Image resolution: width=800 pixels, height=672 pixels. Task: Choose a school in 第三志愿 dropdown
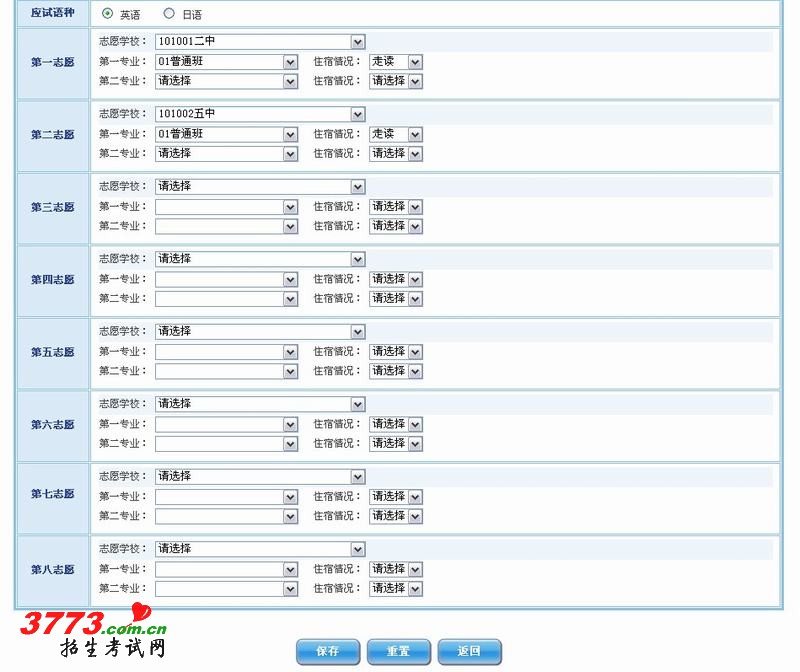260,187
